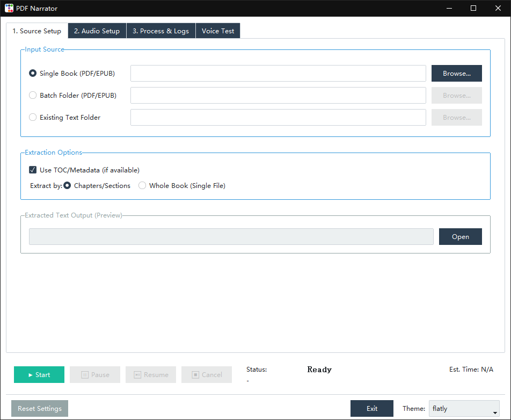
Task: Click the Extracted Text Output preview field
Action: pos(231,236)
